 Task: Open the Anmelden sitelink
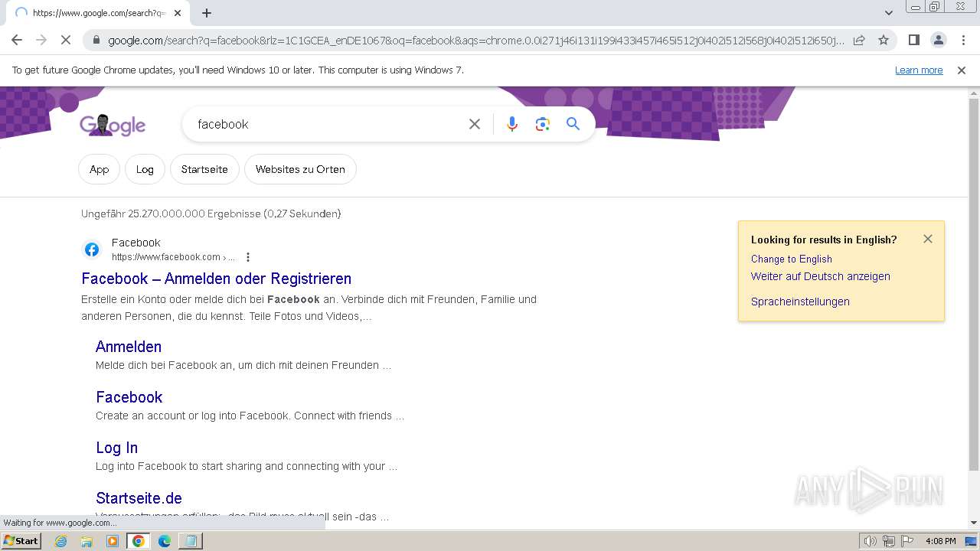point(129,347)
